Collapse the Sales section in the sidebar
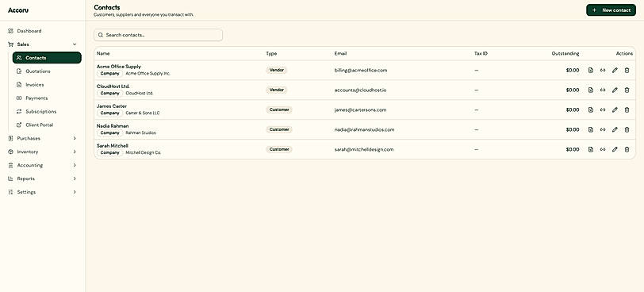The height and width of the screenshot is (292, 644). [x=43, y=44]
